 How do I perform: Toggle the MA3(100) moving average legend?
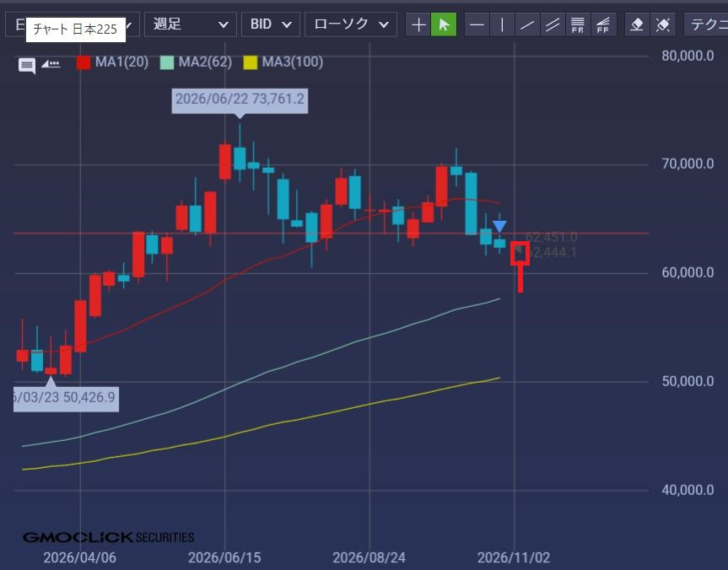pos(283,62)
